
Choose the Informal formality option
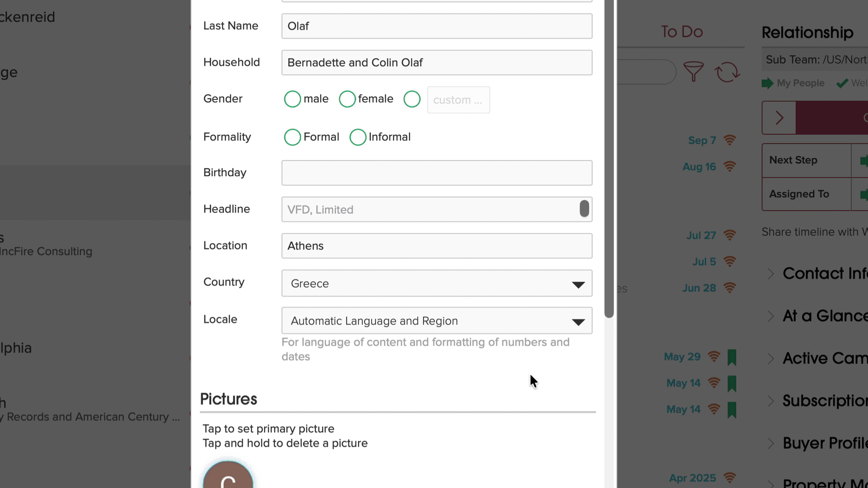(x=358, y=137)
